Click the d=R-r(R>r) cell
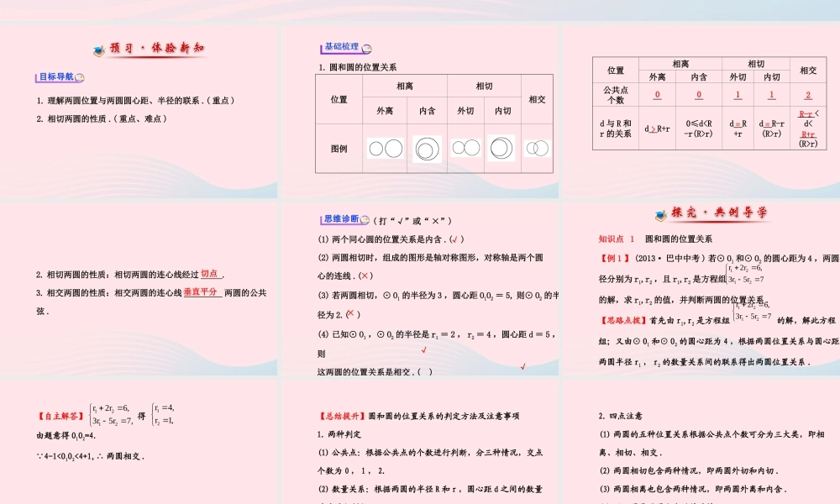The image size is (840, 504). click(x=771, y=129)
